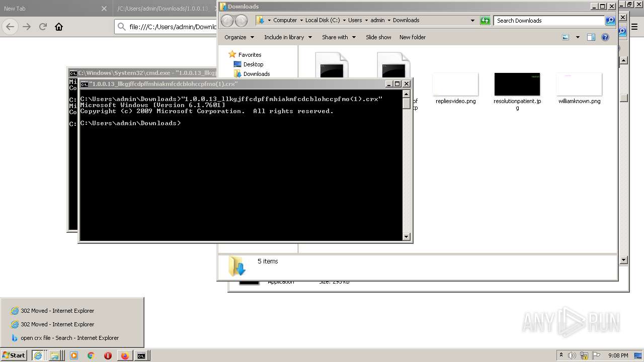Click the Internet Explorer taskbar icon

click(38, 355)
